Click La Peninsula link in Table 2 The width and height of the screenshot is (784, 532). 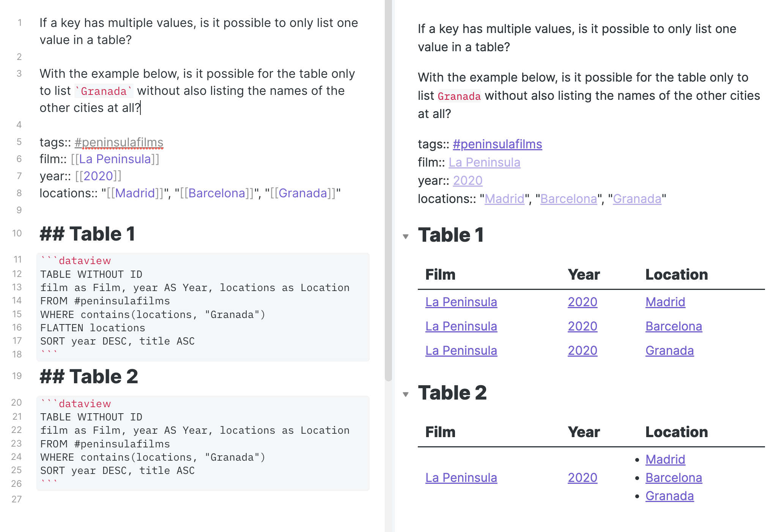pos(460,477)
